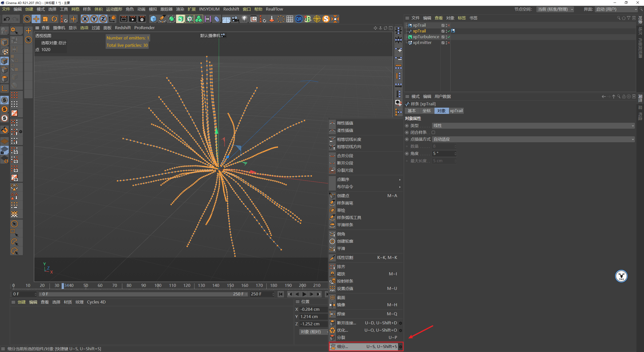
Task: Toggle the green checkmark on xpTurbulence
Action: click(x=449, y=37)
